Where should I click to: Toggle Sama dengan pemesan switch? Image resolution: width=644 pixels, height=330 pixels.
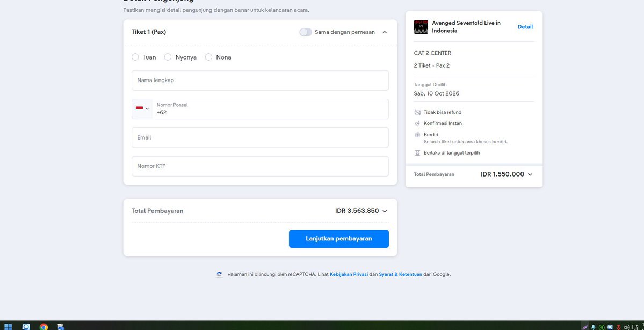[x=306, y=32]
